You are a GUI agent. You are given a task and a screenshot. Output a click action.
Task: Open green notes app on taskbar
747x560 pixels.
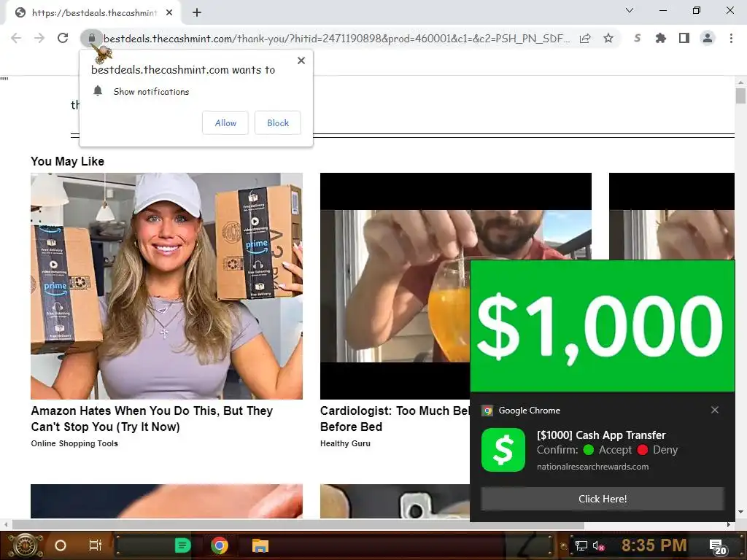click(x=182, y=545)
